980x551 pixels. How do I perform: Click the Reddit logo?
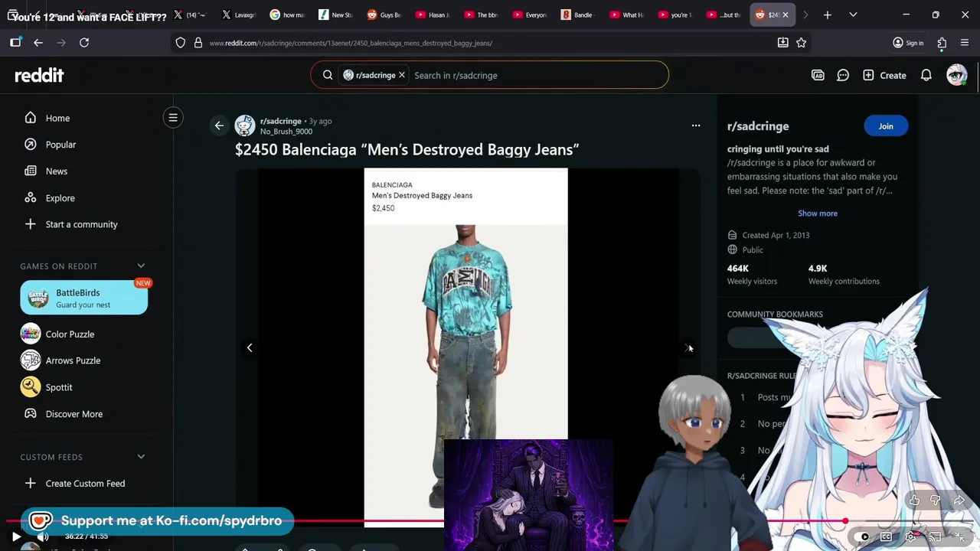coord(39,75)
